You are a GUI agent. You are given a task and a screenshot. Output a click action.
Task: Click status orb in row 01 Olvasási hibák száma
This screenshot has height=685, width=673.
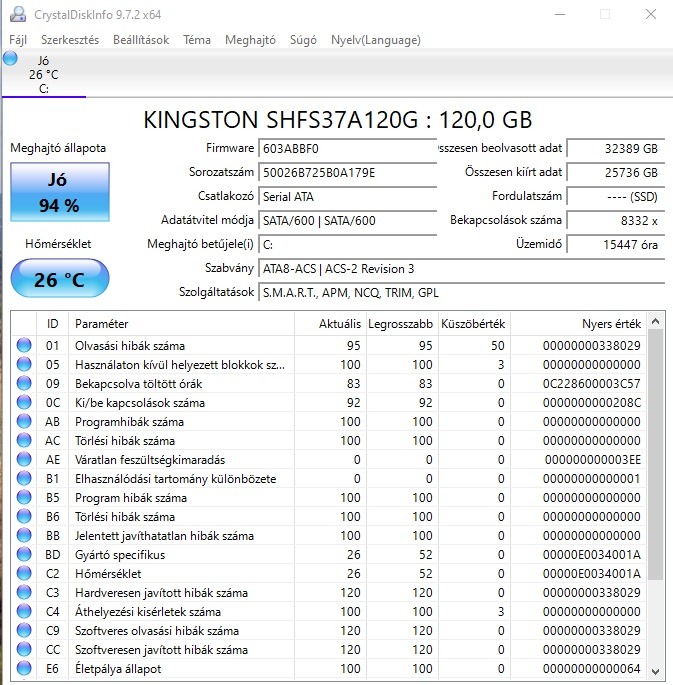click(x=24, y=345)
